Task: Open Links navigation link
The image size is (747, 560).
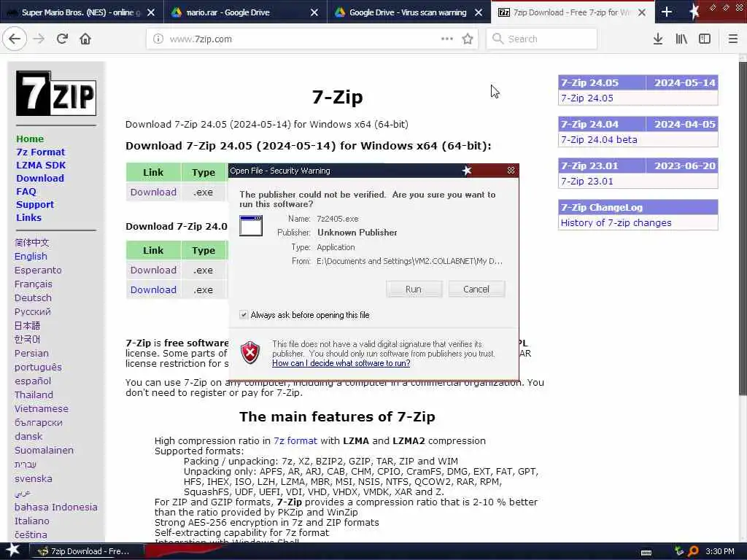Action: pos(28,217)
